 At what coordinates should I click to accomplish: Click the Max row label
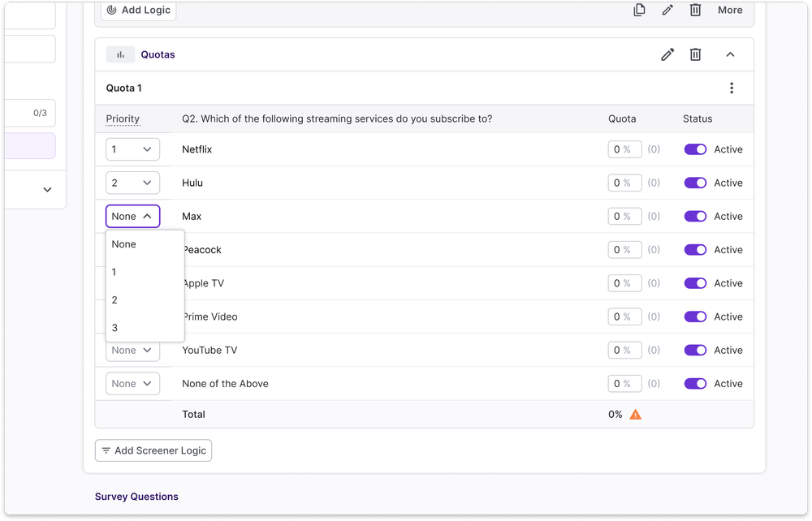tap(192, 216)
